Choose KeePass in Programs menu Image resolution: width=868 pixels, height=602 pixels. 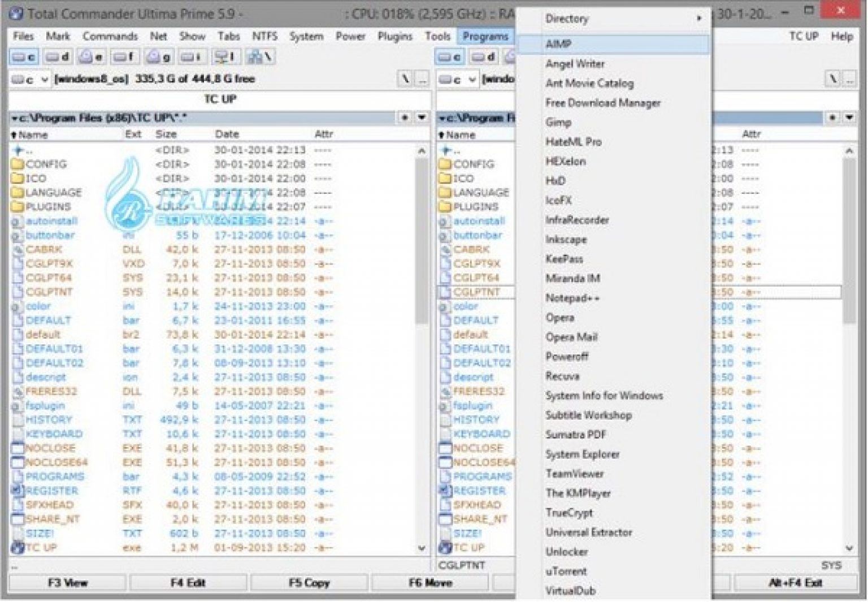click(x=613, y=259)
